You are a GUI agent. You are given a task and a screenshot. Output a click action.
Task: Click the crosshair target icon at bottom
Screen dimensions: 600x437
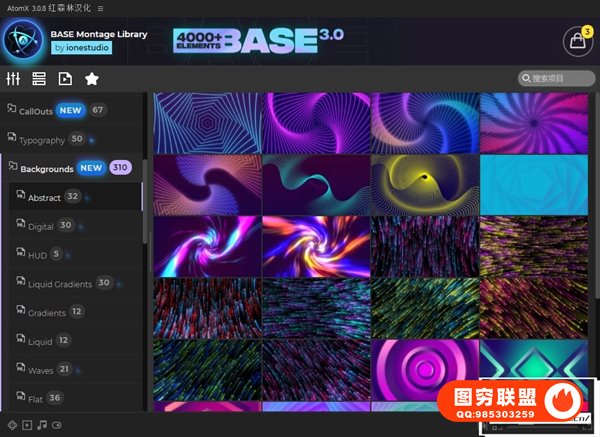tap(12, 425)
